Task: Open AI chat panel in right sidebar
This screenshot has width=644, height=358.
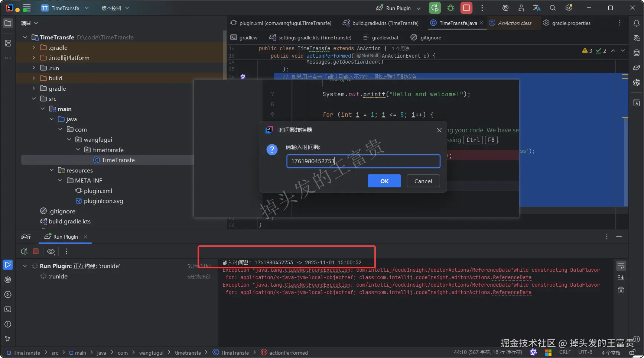Action: (x=637, y=38)
